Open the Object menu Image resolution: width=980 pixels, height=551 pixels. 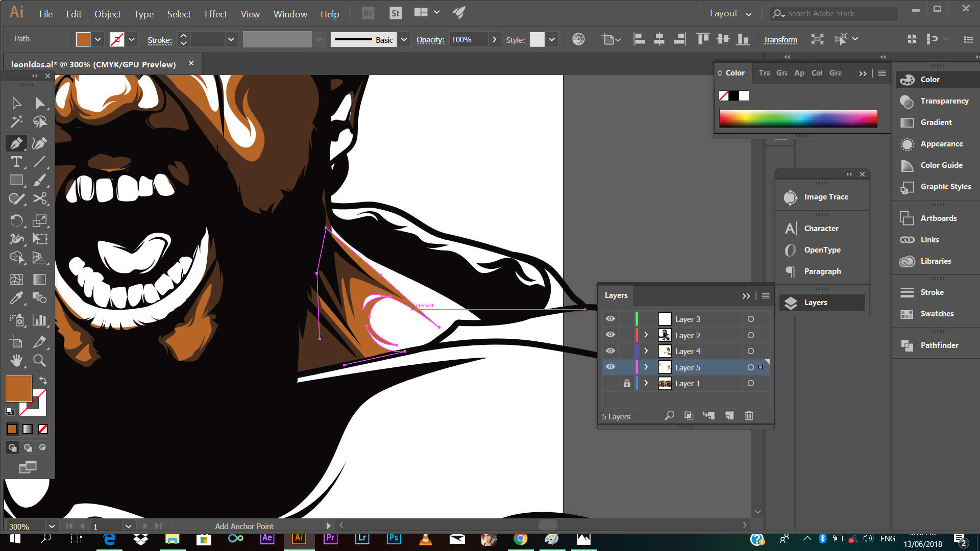coord(107,14)
